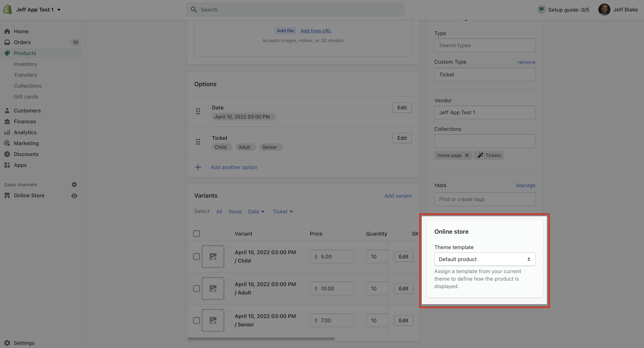Check the select-all variants checkbox

pyautogui.click(x=197, y=234)
